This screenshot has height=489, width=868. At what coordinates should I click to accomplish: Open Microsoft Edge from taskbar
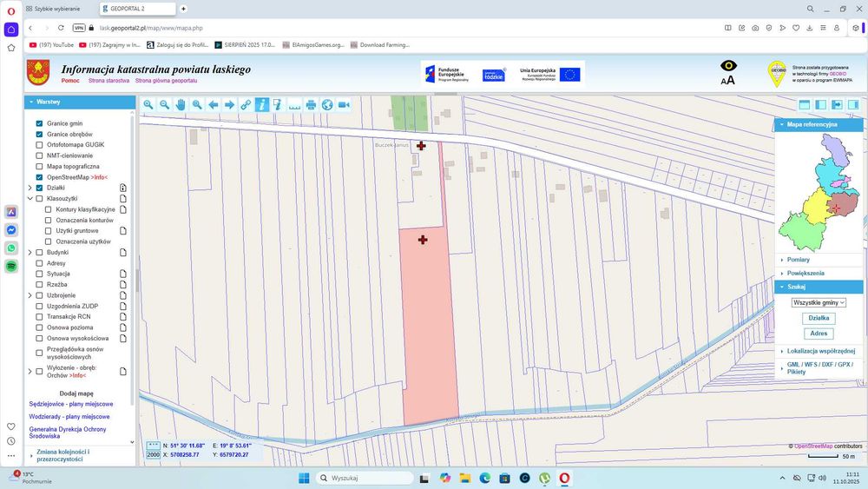point(484,478)
